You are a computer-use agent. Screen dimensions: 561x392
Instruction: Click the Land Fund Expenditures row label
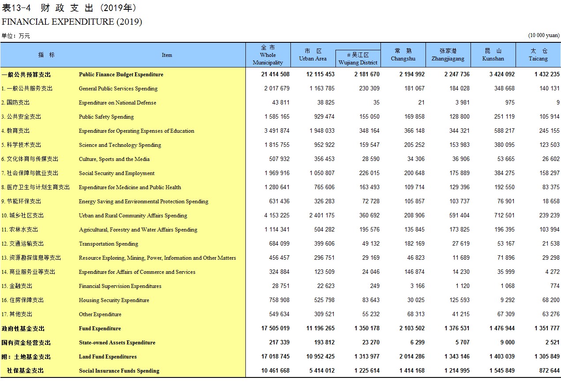(x=108, y=357)
